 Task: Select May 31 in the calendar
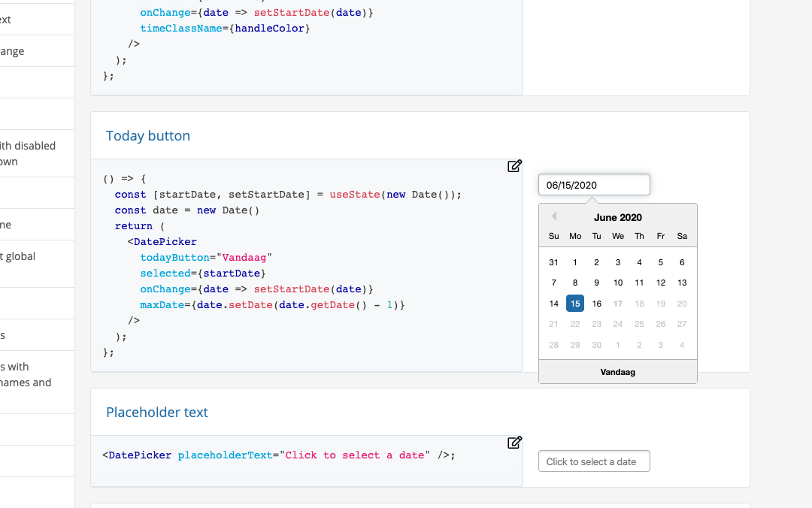click(553, 262)
